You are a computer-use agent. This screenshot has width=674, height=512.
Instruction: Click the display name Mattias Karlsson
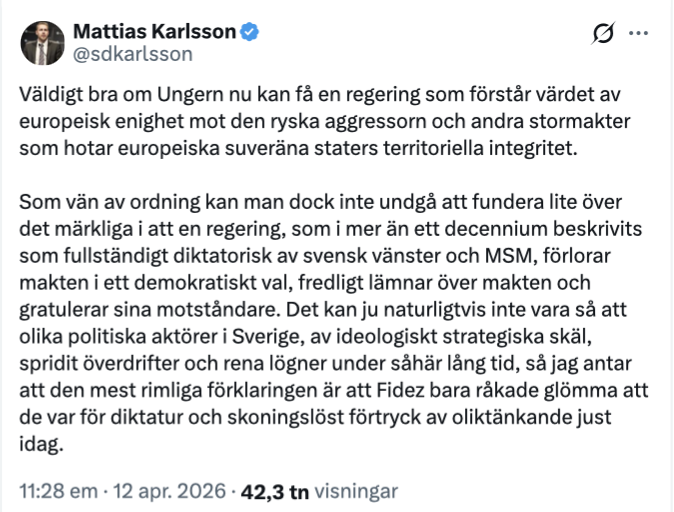(x=155, y=32)
